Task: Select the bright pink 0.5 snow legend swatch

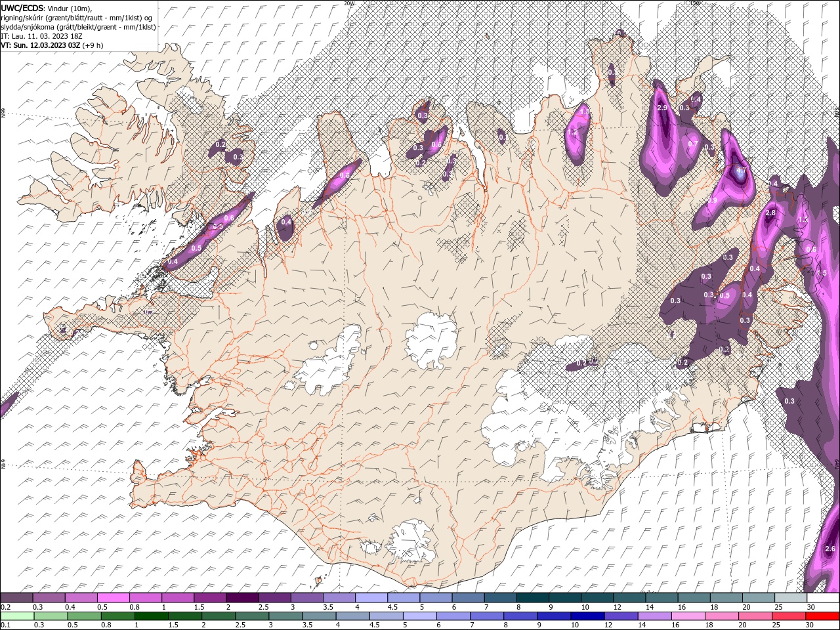Action: (x=114, y=598)
